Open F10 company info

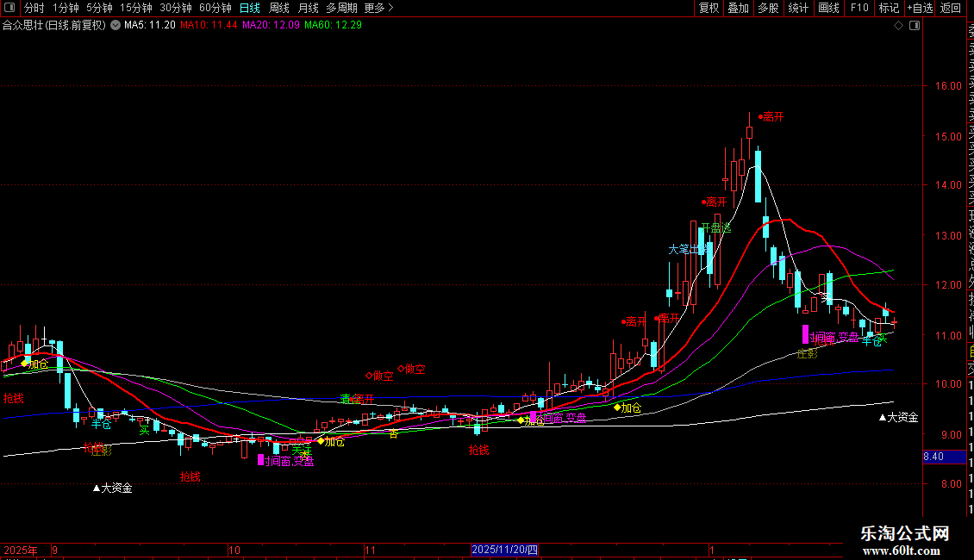859,8
